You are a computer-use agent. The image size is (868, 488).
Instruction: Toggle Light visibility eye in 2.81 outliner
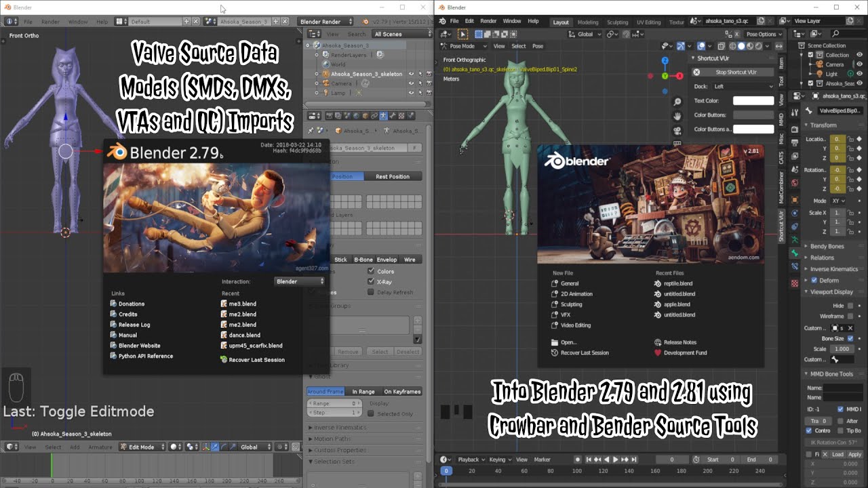click(x=858, y=74)
